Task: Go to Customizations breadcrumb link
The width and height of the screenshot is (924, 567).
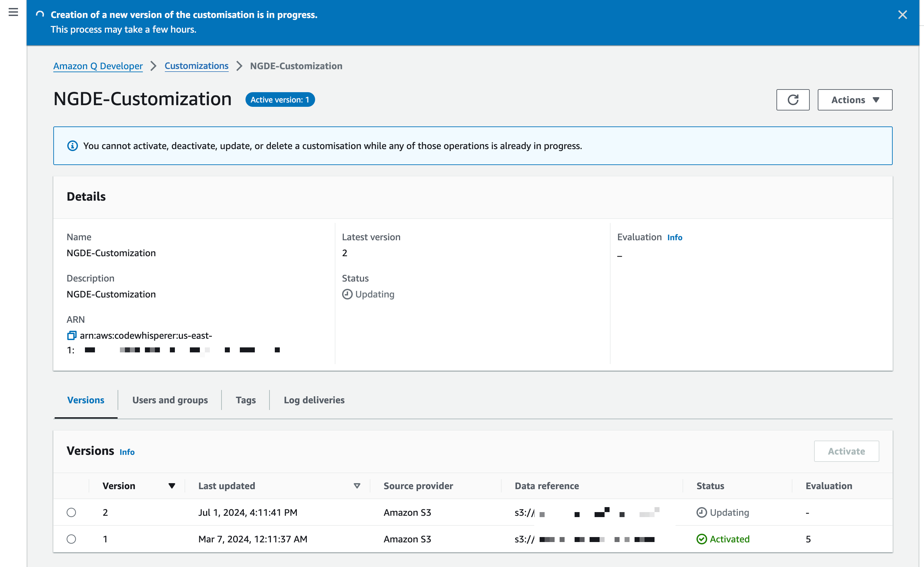Action: pyautogui.click(x=196, y=66)
